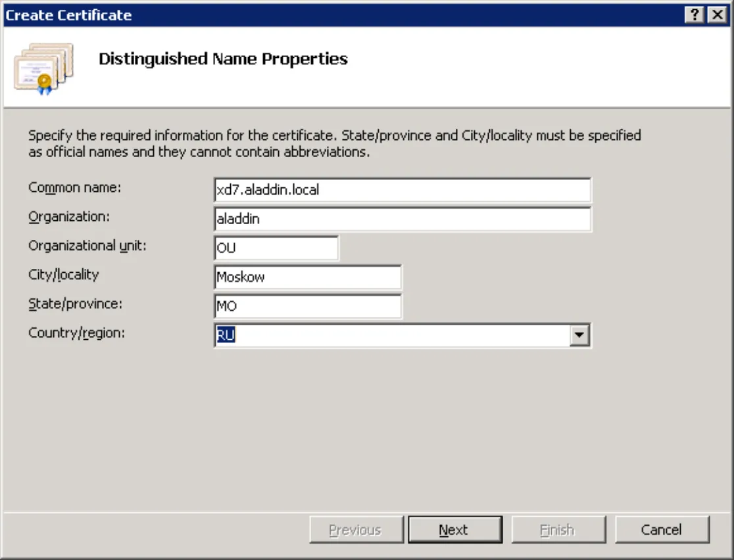Image resolution: width=734 pixels, height=560 pixels.
Task: Select the City/locality text box
Action: [308, 277]
